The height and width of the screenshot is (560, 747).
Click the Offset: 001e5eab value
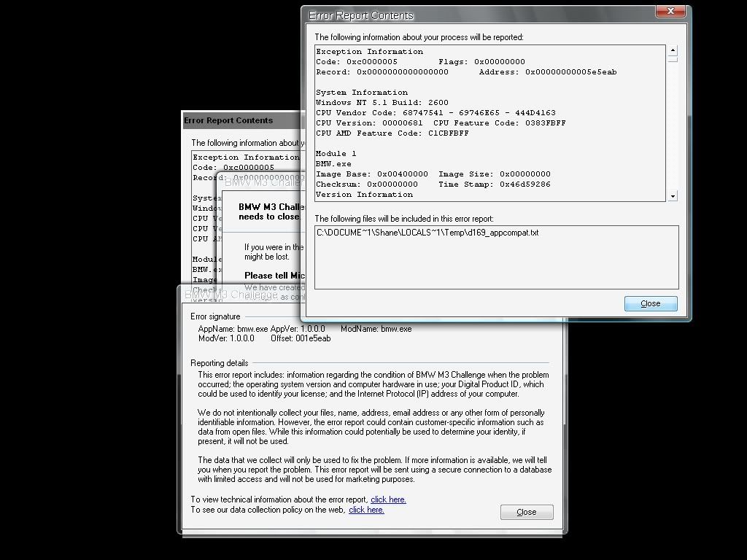click(x=301, y=338)
